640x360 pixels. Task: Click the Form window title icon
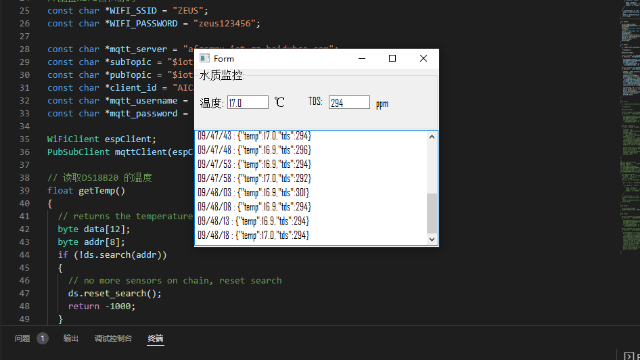tap(204, 58)
